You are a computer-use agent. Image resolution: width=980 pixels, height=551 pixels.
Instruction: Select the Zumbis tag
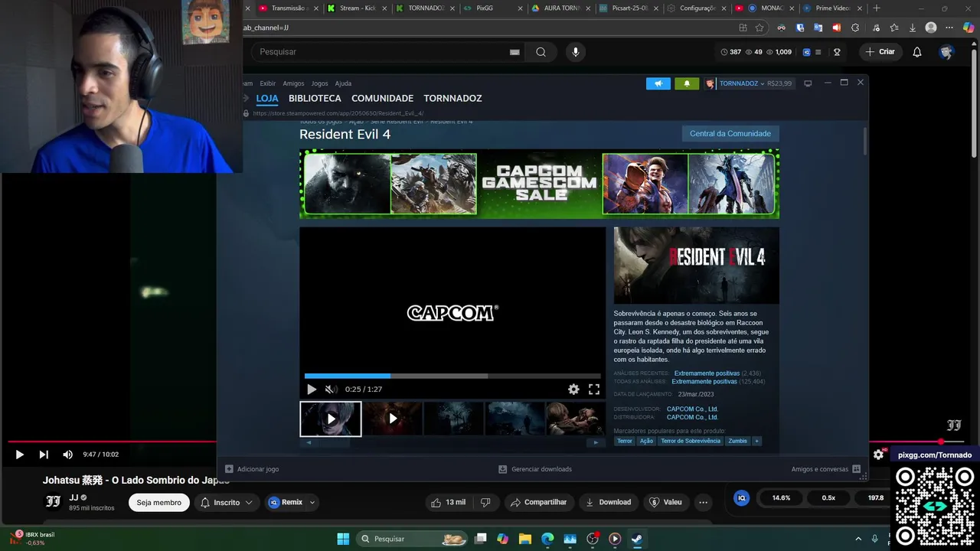(x=737, y=441)
